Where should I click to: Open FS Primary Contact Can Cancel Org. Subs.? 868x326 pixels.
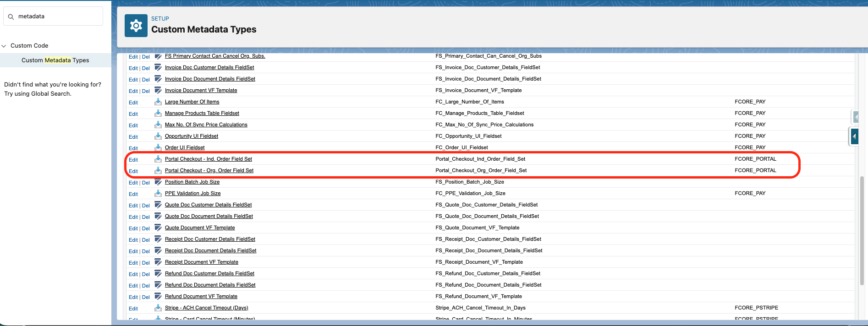[215, 56]
